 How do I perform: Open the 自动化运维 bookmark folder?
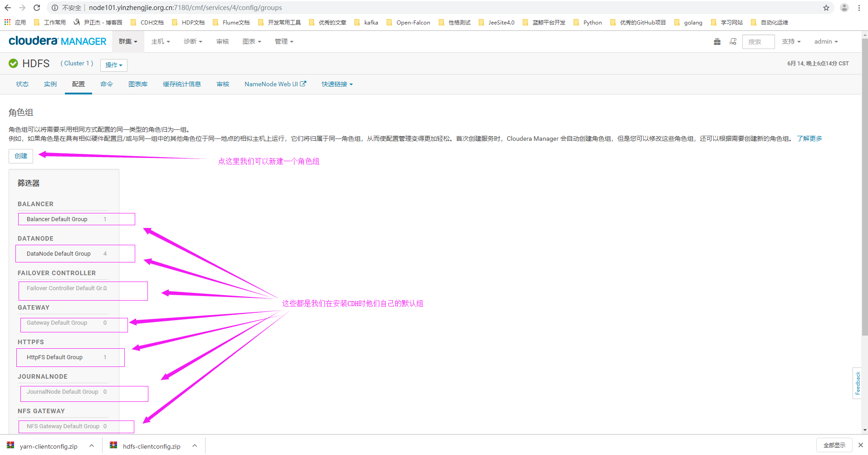(770, 22)
